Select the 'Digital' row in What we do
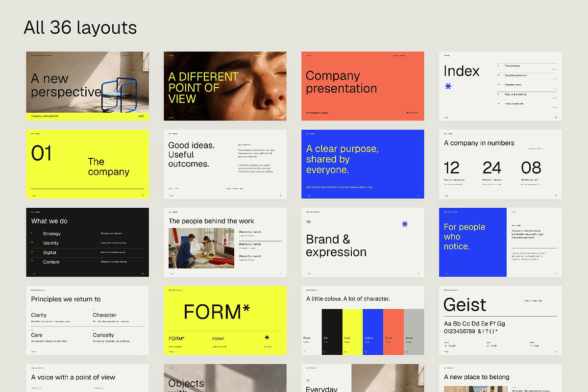 tap(87, 252)
